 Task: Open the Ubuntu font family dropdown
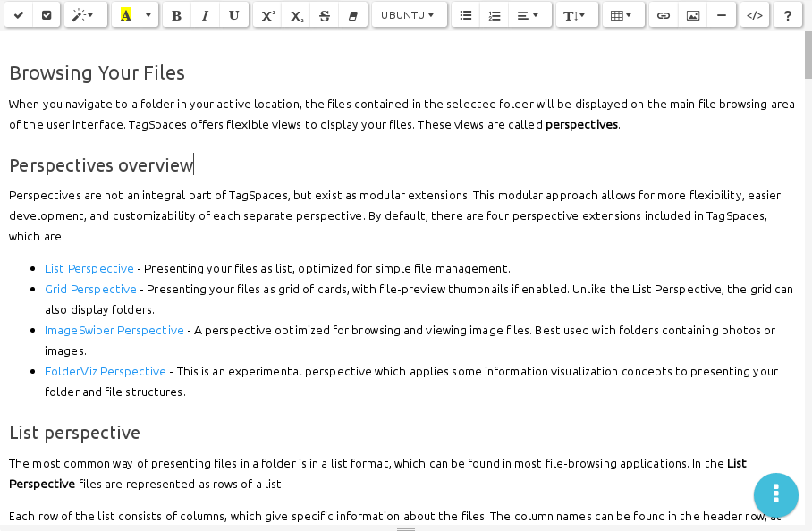click(409, 15)
